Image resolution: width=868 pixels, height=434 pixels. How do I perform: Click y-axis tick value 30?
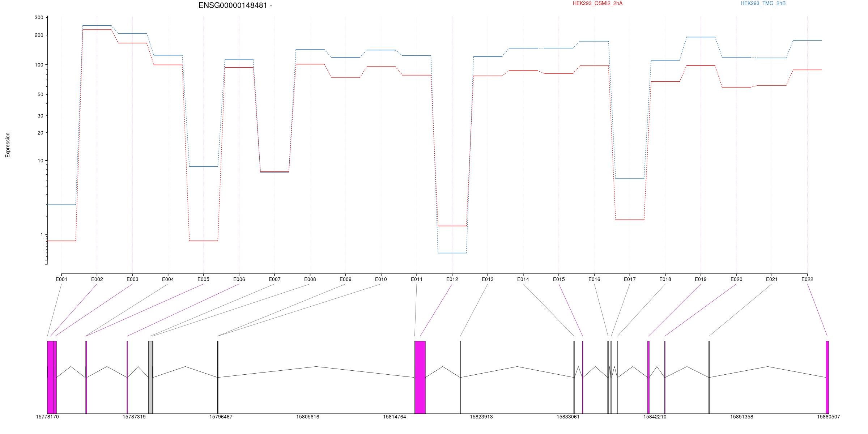point(41,116)
